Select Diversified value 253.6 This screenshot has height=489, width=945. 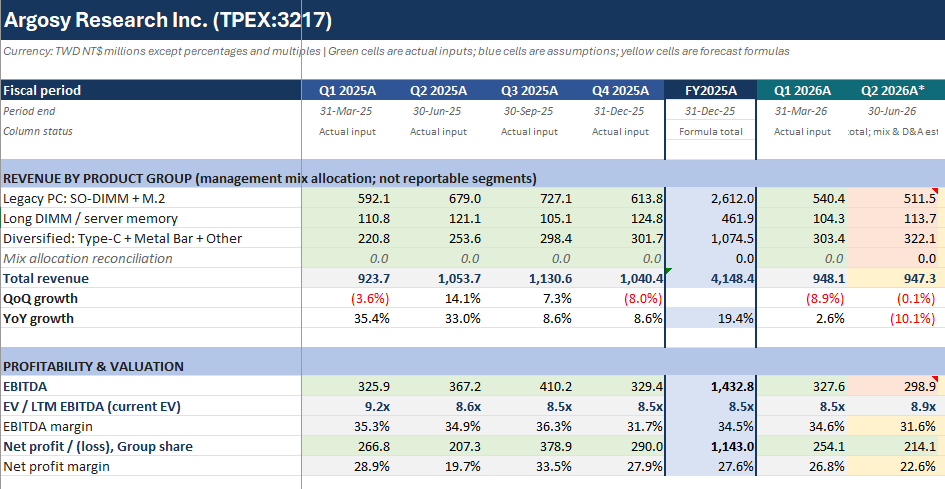coord(438,238)
